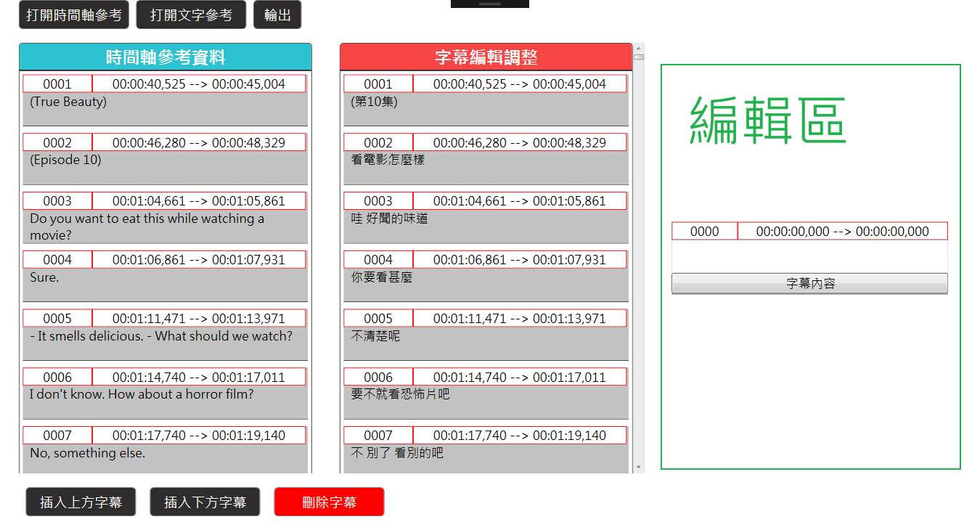Click the empty subtitle text box in edit area
The width and height of the screenshot is (980, 530).
point(809,256)
